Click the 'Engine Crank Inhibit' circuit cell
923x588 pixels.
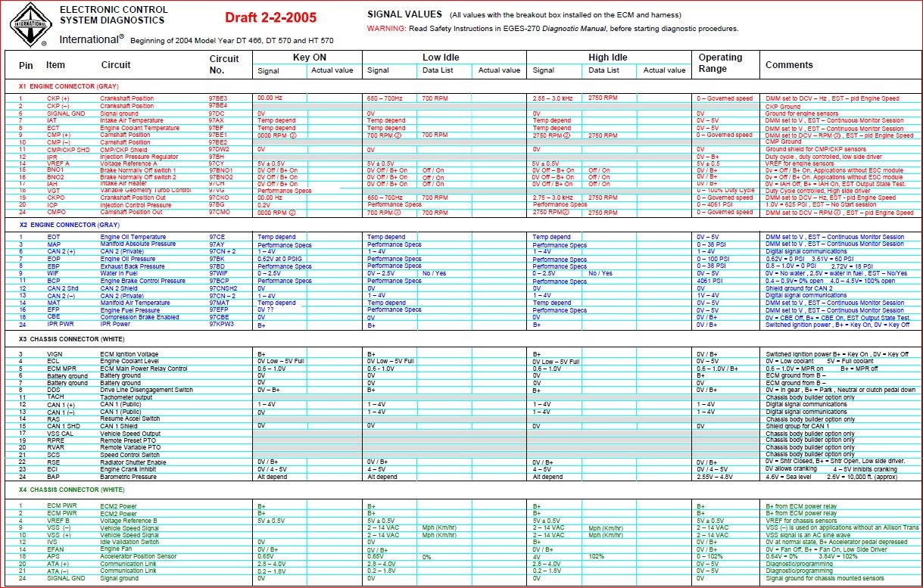click(x=129, y=469)
